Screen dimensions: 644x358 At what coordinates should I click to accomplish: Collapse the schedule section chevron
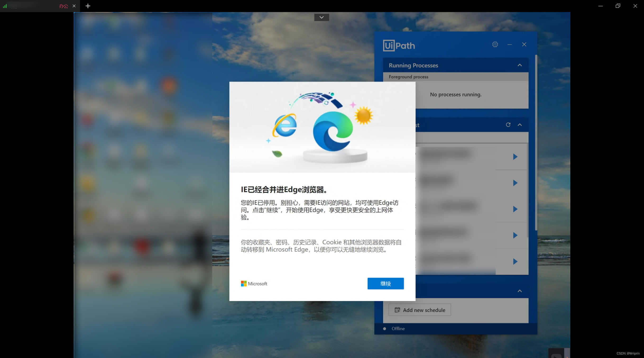[519, 291]
